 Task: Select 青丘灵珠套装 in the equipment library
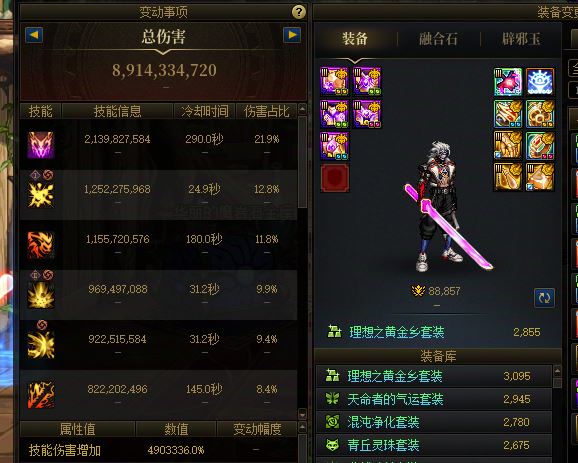tap(434, 445)
